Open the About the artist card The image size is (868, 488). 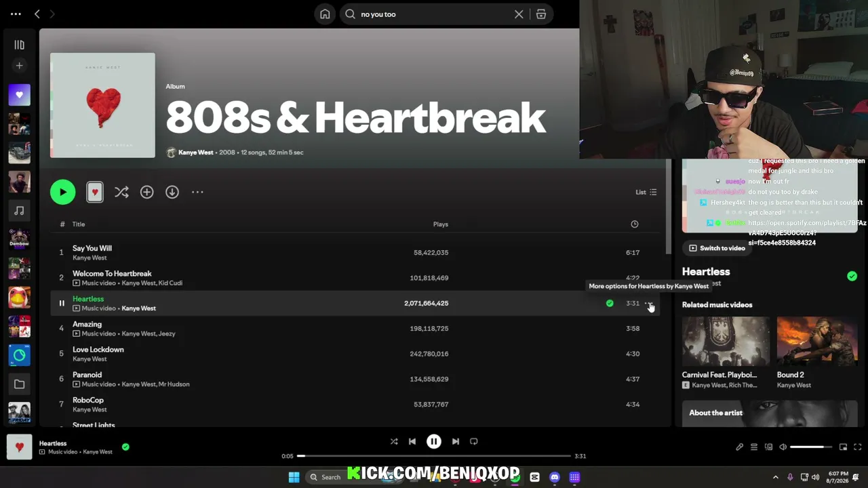point(770,413)
